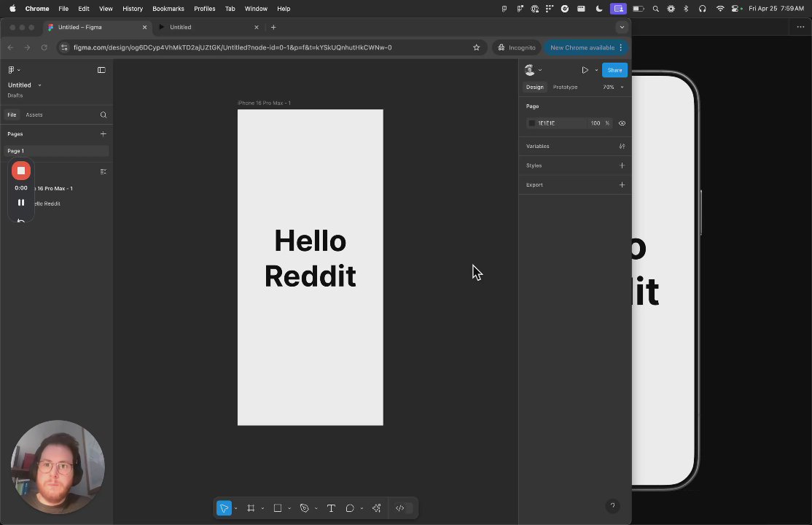Switch to the Prototype tab
This screenshot has height=525, width=812.
565,87
